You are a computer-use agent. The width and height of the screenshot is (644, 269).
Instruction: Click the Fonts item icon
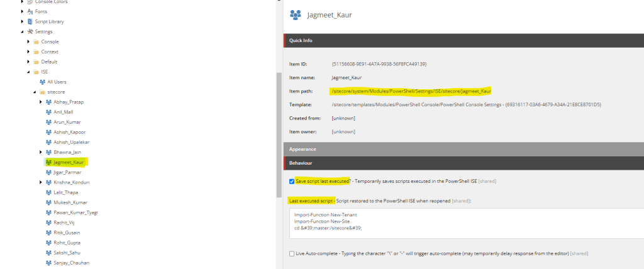(x=30, y=11)
